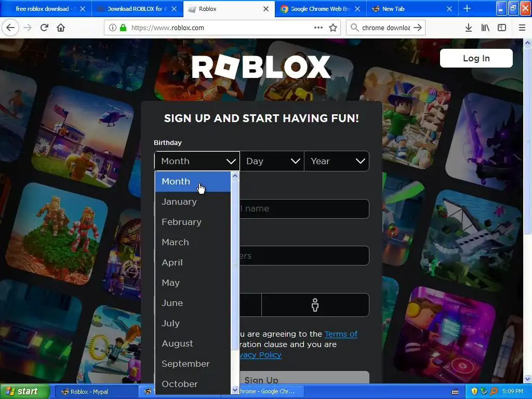Go back using the browser back arrow

10,28
